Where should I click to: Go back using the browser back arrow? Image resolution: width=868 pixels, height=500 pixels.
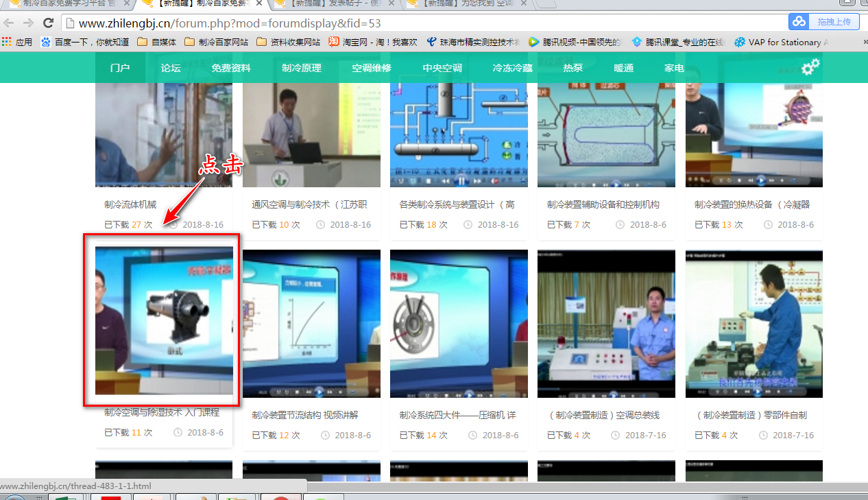point(10,23)
